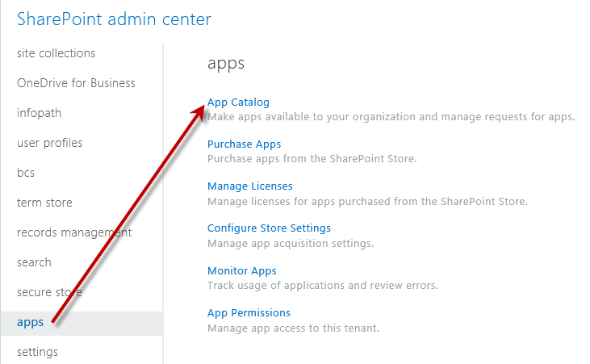This screenshot has height=364, width=590.
Task: Go to OneDrive for Business settings
Action: click(76, 83)
